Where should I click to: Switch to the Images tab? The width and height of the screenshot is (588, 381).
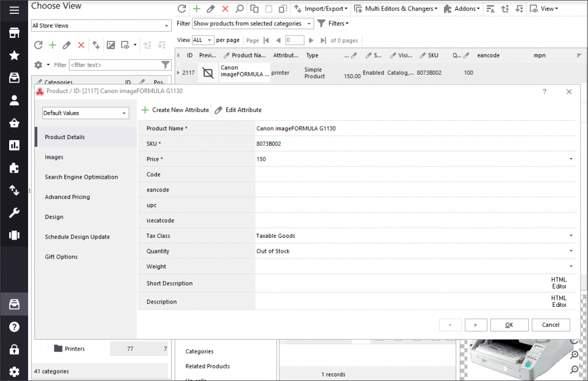54,157
